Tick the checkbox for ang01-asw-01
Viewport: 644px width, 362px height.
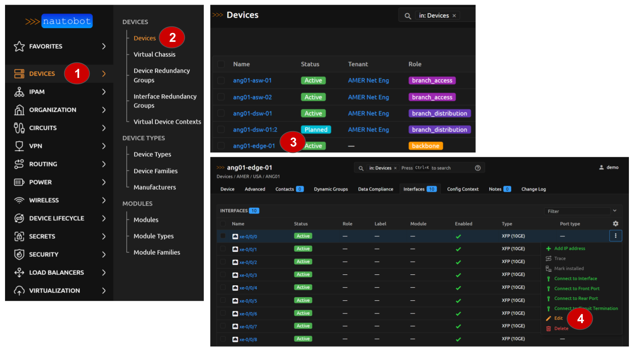[x=221, y=80]
